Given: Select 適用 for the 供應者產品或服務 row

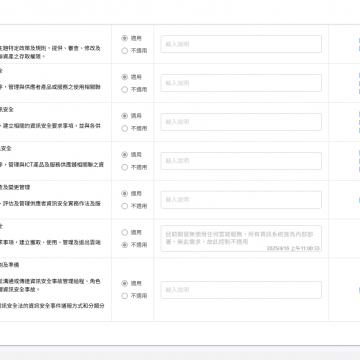Looking at the screenshot, I should click(125, 77).
